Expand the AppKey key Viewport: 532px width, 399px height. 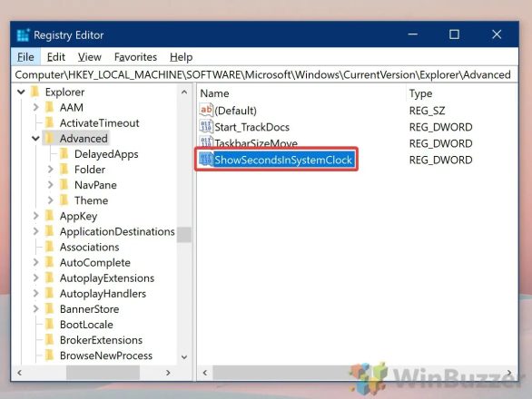click(x=35, y=216)
